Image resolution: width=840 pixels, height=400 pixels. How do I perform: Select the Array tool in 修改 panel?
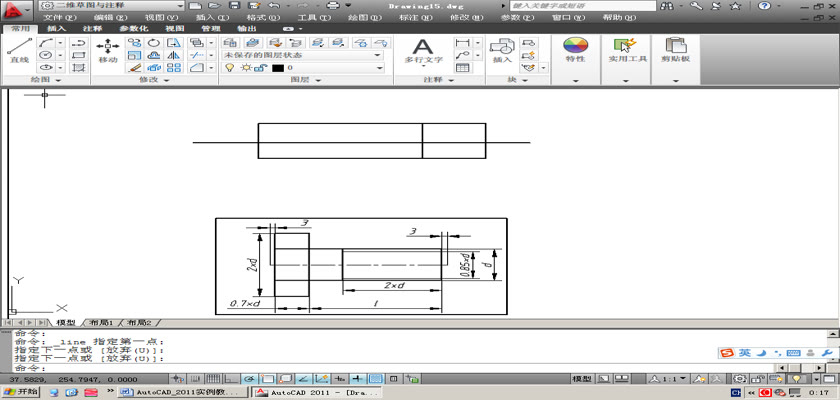pos(175,67)
